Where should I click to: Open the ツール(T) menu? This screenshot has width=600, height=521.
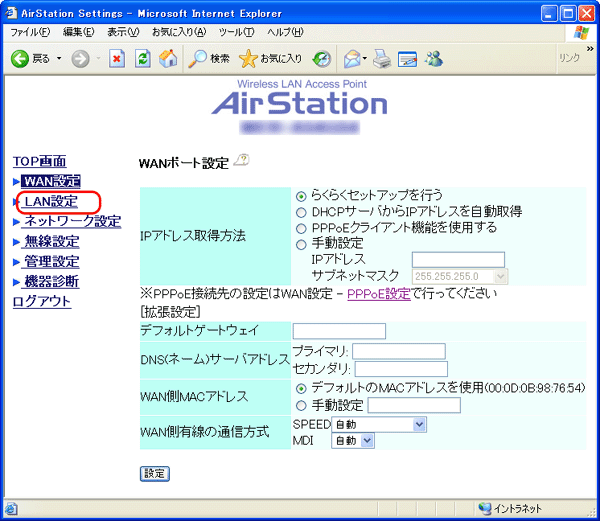pos(236,32)
